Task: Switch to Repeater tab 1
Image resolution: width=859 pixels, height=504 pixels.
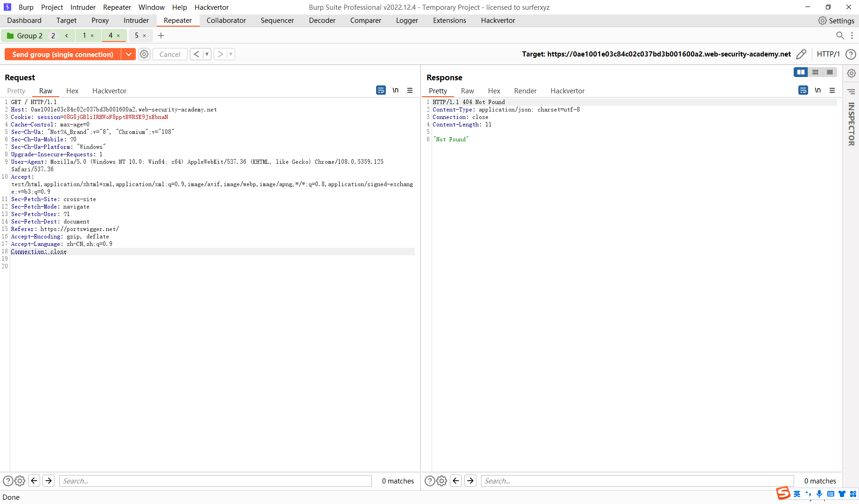Action: [84, 35]
